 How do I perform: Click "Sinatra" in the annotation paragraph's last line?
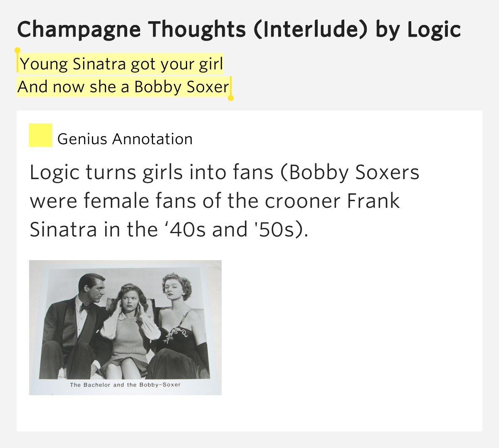point(63,229)
